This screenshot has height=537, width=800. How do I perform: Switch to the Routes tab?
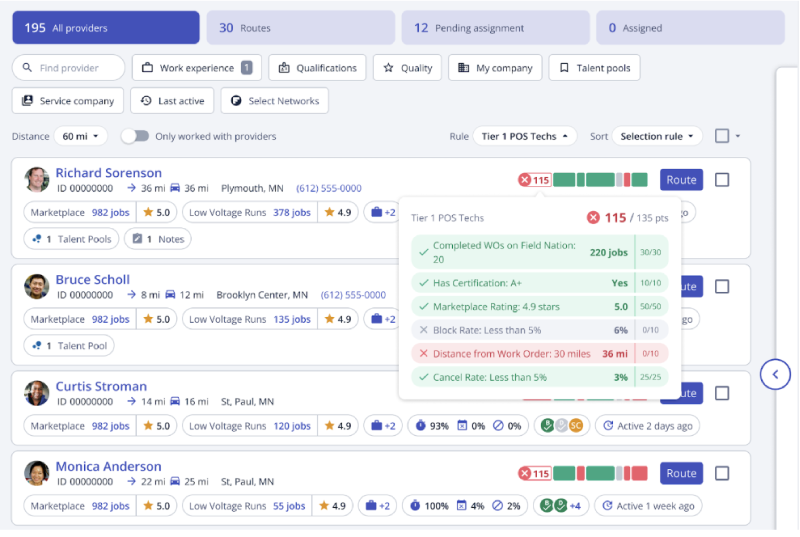pos(301,28)
